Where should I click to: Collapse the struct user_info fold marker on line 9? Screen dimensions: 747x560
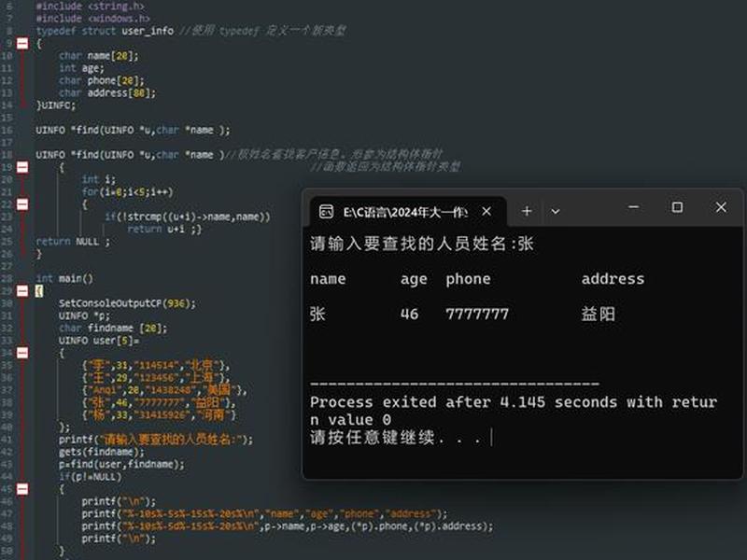[22, 44]
